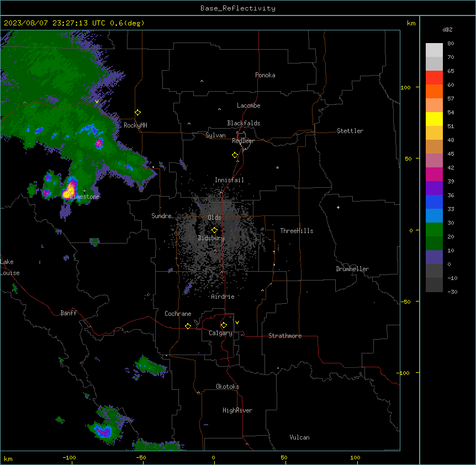Screen dimensions: 476x465
Task: Click the Sylvan label
Action: [215, 135]
